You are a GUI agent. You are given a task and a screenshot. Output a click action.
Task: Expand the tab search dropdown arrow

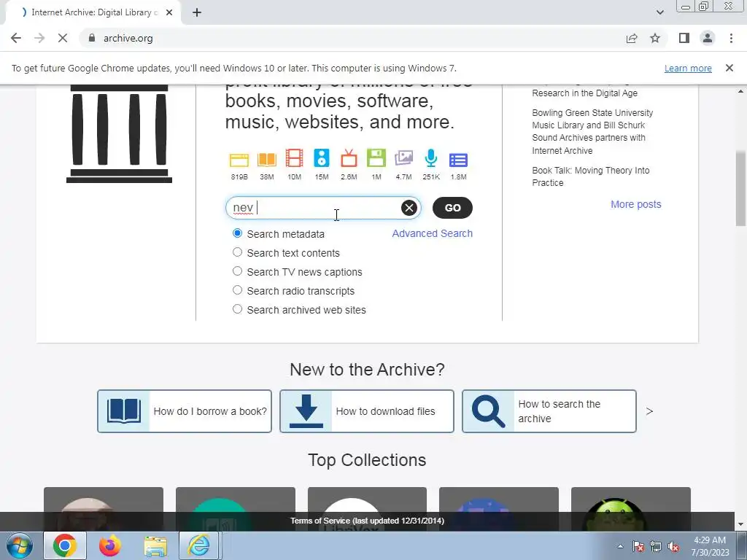click(x=659, y=12)
